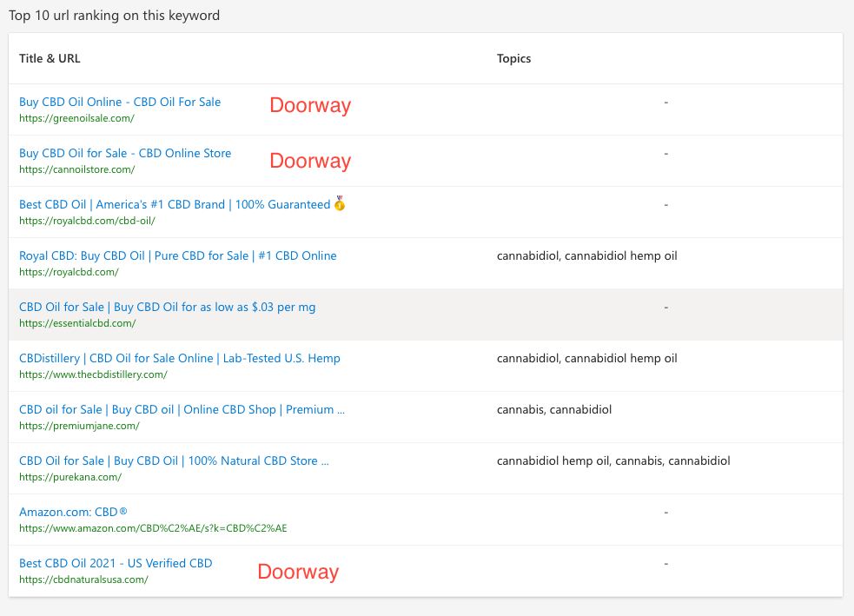Click the topics dash in the Amazon.com row
Screen dimensions: 854x616
(x=665, y=512)
